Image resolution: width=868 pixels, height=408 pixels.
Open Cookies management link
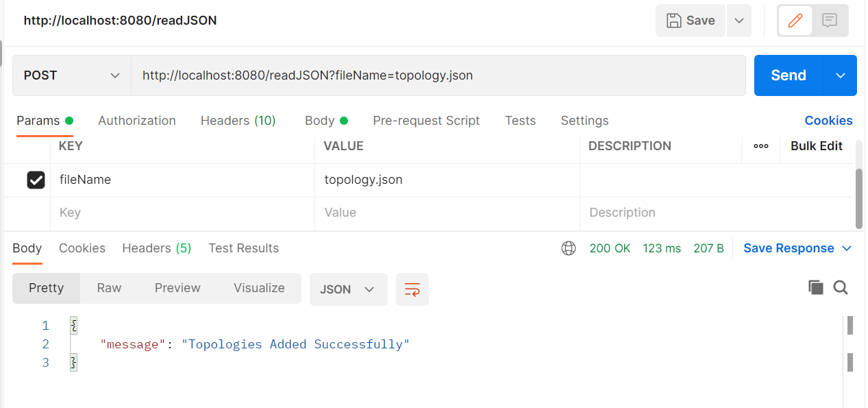tap(828, 120)
